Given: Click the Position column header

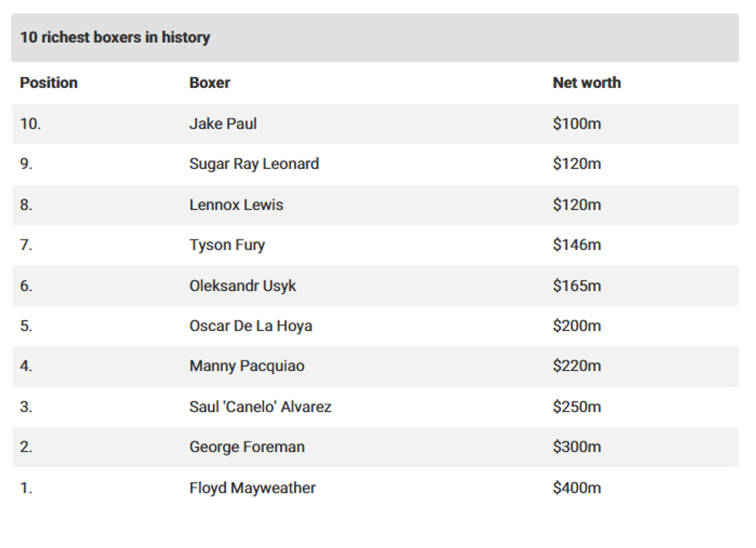Looking at the screenshot, I should coord(49,83).
